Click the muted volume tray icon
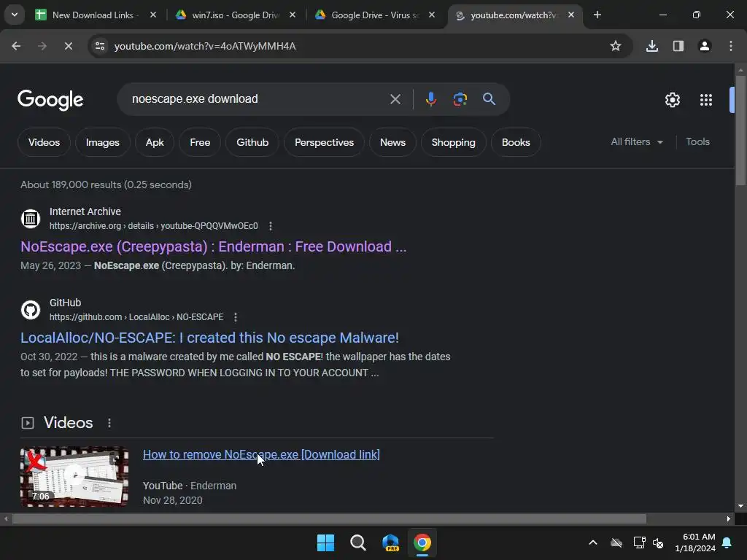Screen dimensions: 747x560 [659, 542]
